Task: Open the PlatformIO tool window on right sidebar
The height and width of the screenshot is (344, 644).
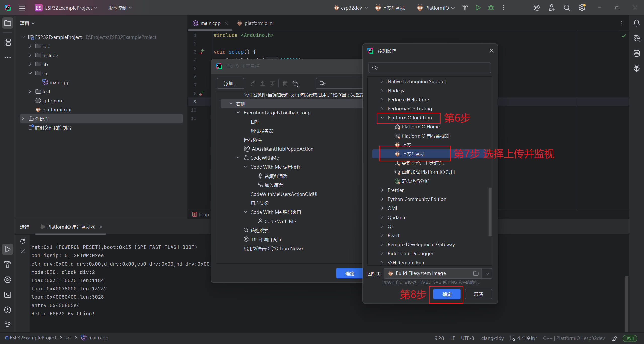Action: (636, 68)
